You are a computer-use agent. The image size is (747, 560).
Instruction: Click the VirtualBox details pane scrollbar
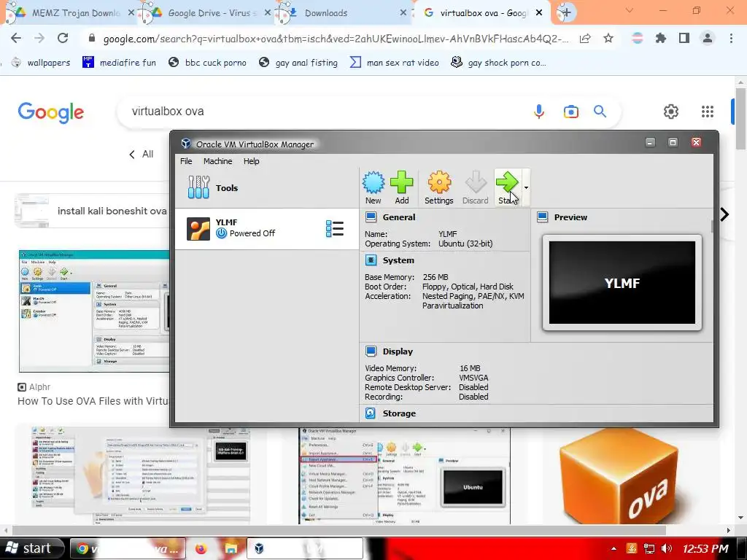(712, 227)
